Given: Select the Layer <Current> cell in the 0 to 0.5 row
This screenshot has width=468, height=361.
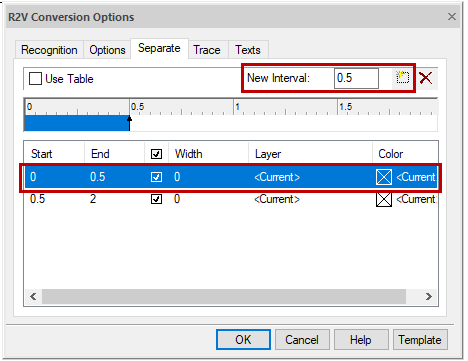Looking at the screenshot, I should (x=277, y=177).
